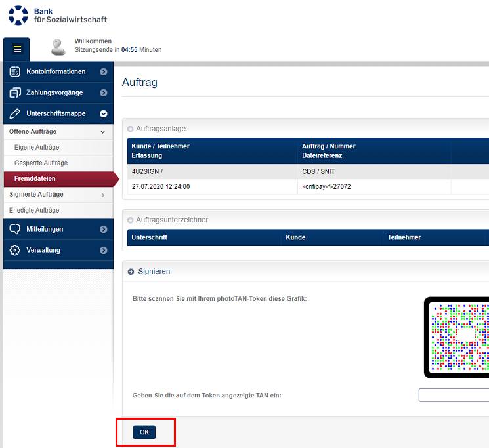Collapse Unterschriftsmappe via its down arrow
The height and width of the screenshot is (448, 489).
(x=104, y=113)
